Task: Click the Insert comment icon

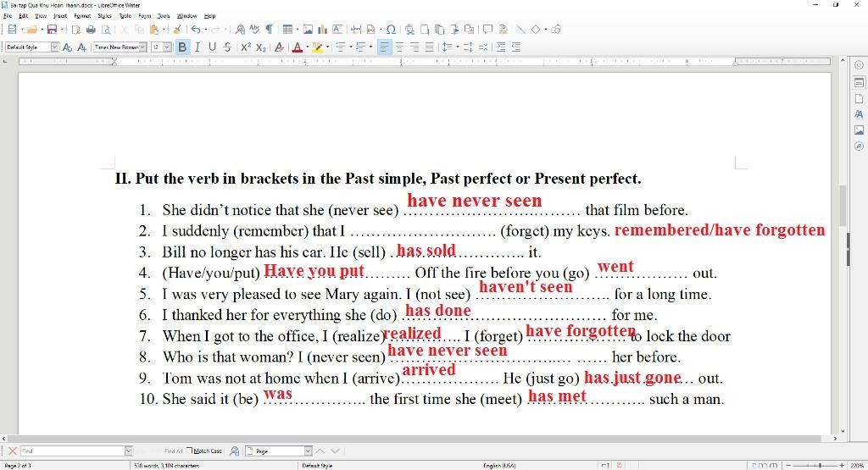Action: pyautogui.click(x=487, y=30)
